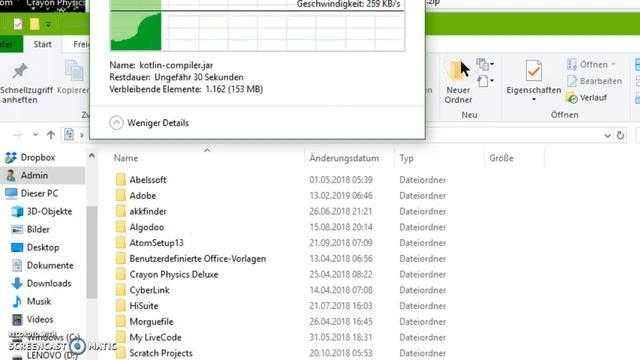This screenshot has height=360, width=640.
Task: Open the Einfacher Zugriff dropdown icon
Action: pos(485,81)
